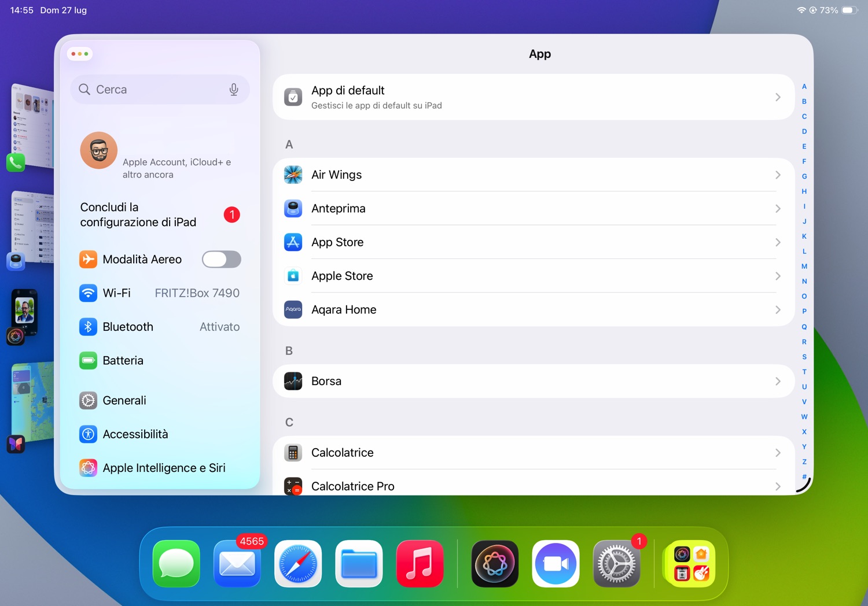Screen dimensions: 868x606
Task: Open Mail app with 4565 badge
Action: click(237, 564)
